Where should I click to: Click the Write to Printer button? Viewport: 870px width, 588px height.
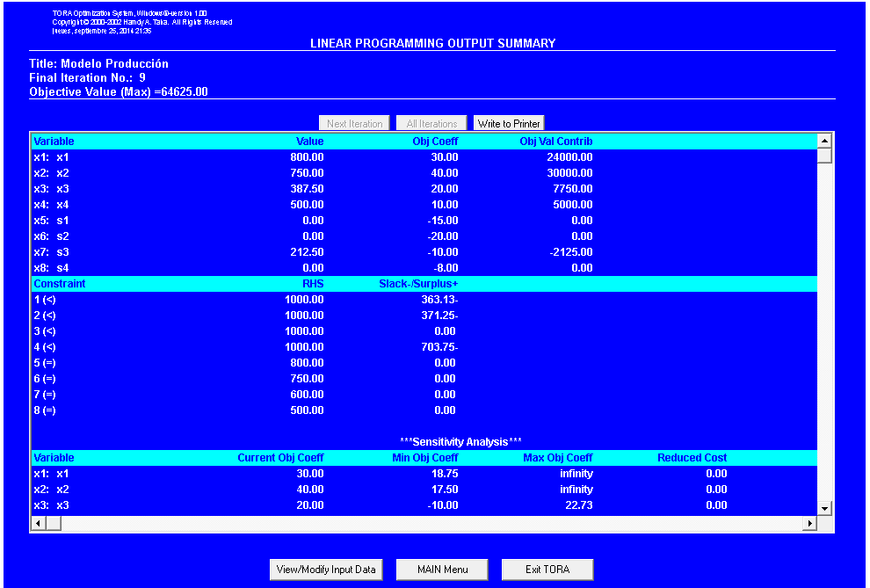508,122
